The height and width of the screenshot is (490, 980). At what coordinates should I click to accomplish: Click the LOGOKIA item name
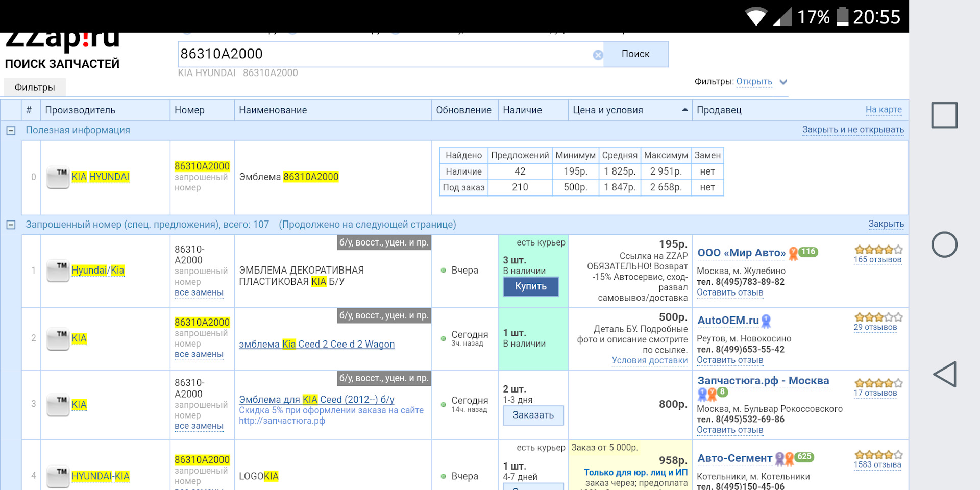[x=259, y=476]
